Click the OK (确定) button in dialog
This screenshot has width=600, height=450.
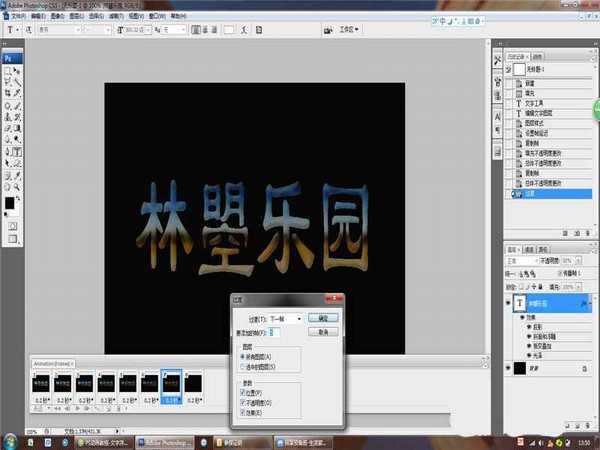[x=322, y=316]
